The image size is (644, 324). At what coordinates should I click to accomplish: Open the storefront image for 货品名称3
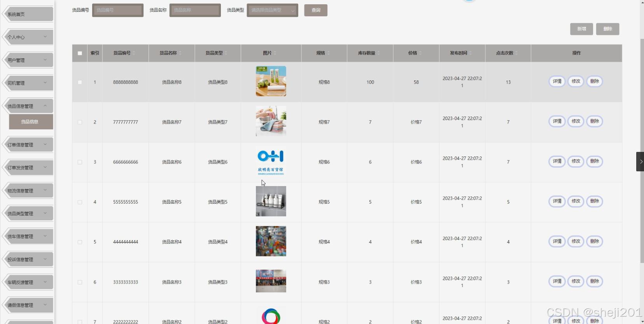pyautogui.click(x=271, y=281)
